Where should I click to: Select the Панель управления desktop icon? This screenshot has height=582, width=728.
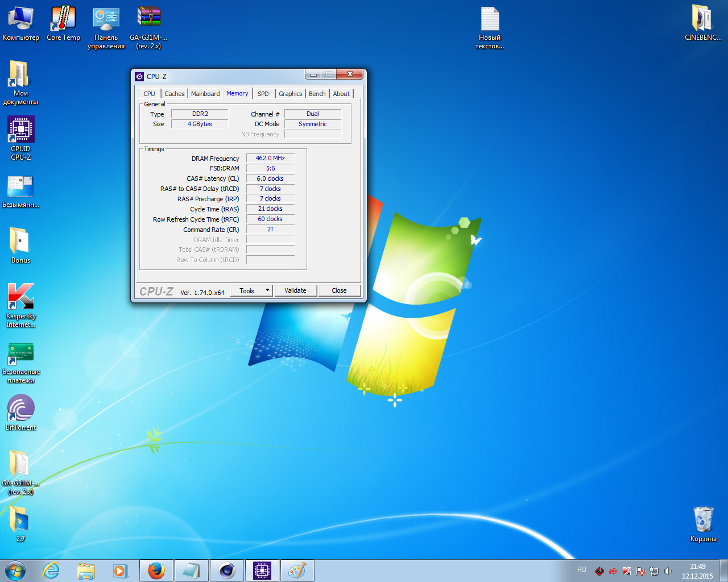(106, 28)
